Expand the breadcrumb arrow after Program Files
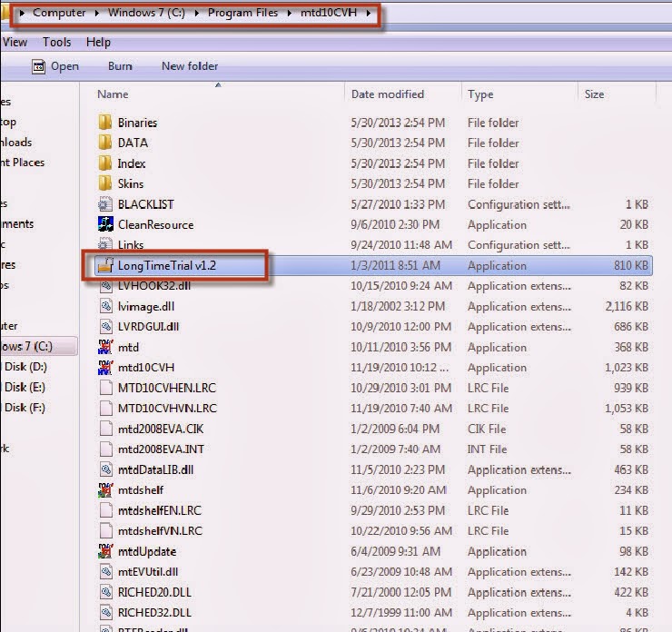 [290, 13]
